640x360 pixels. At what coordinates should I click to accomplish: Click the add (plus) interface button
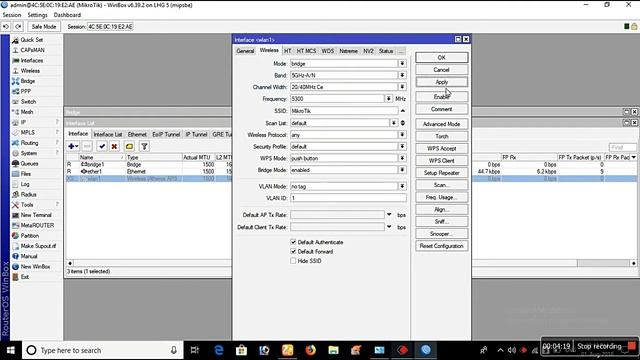pos(73,146)
